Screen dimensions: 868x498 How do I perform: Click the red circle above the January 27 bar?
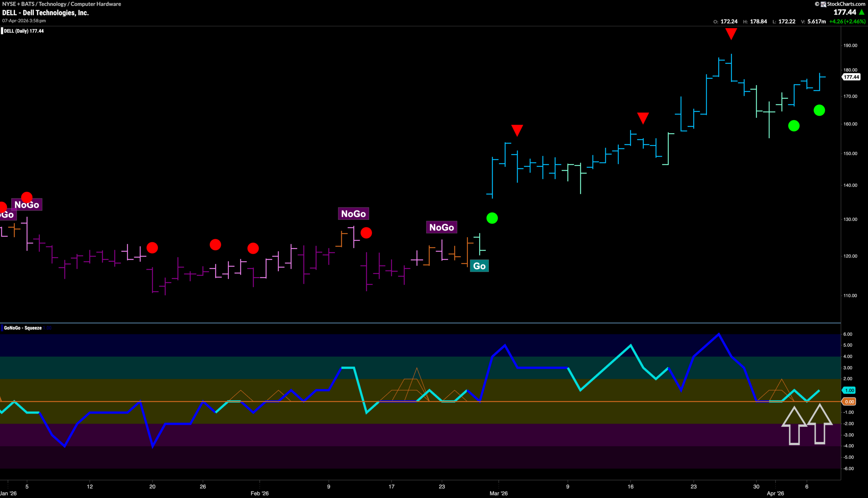click(215, 245)
